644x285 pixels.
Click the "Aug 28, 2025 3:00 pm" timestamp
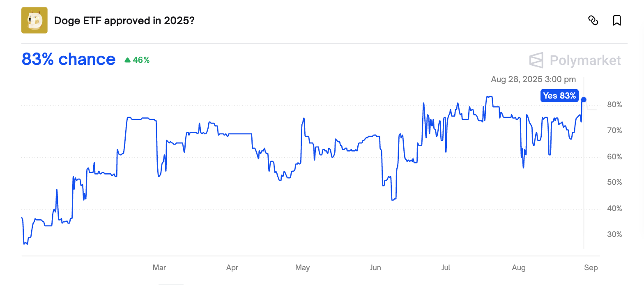coord(533,79)
